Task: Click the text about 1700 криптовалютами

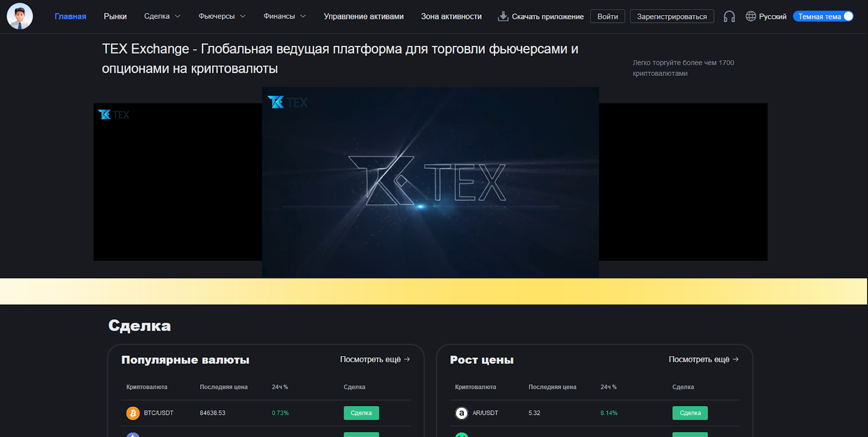Action: coord(683,68)
